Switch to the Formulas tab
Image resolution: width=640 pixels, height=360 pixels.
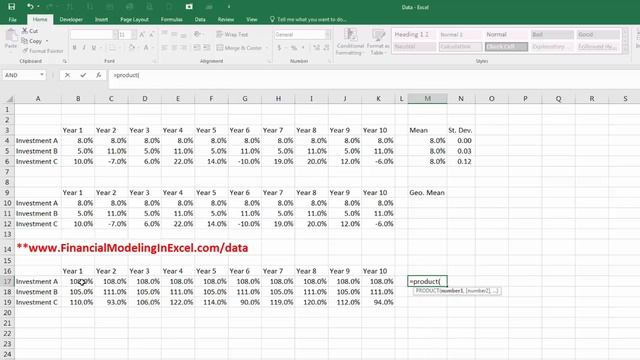coord(171,19)
